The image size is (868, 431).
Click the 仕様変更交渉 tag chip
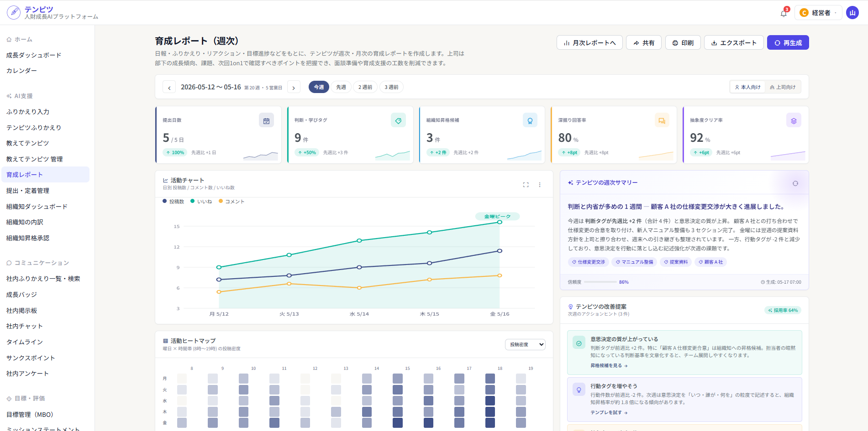(x=588, y=262)
